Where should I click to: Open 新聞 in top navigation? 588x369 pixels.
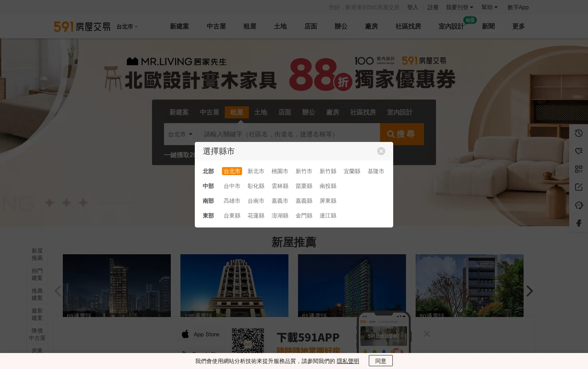click(x=488, y=26)
